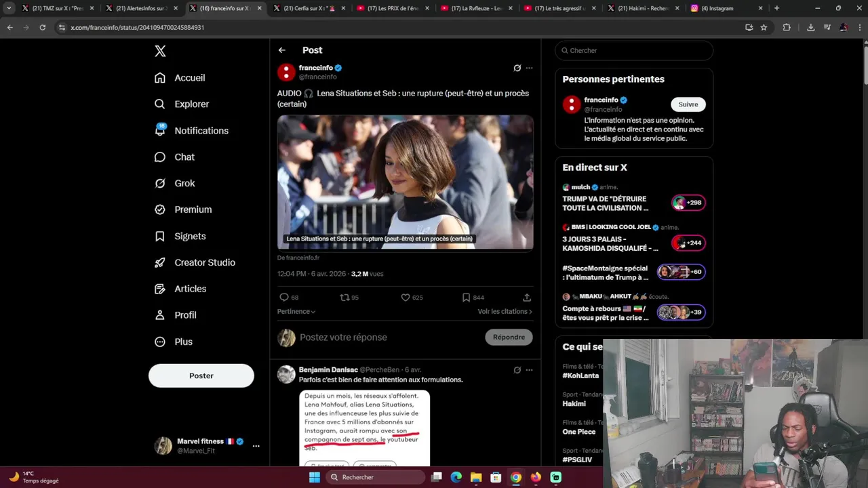Open Signets bookmarks page
This screenshot has height=488, width=868.
(x=180, y=237)
